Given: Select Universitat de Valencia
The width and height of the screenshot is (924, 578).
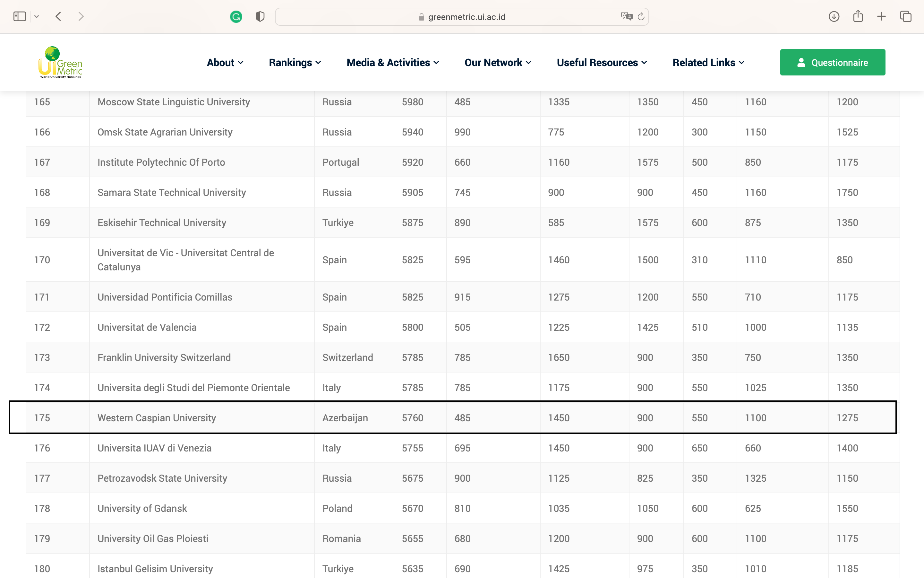Looking at the screenshot, I should (x=147, y=328).
